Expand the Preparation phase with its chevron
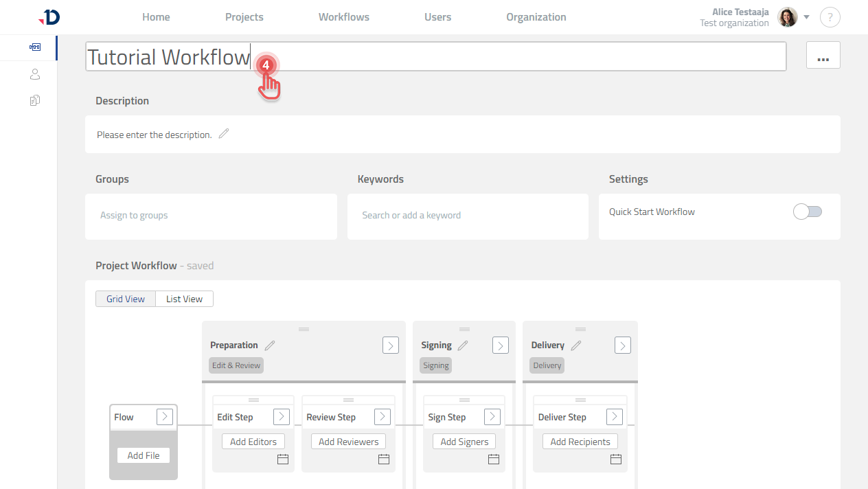Screen dimensions: 868x489 point(390,345)
